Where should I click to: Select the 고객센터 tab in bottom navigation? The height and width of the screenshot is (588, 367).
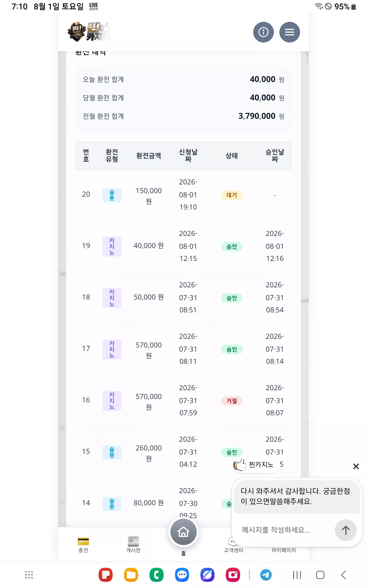[x=233, y=545]
